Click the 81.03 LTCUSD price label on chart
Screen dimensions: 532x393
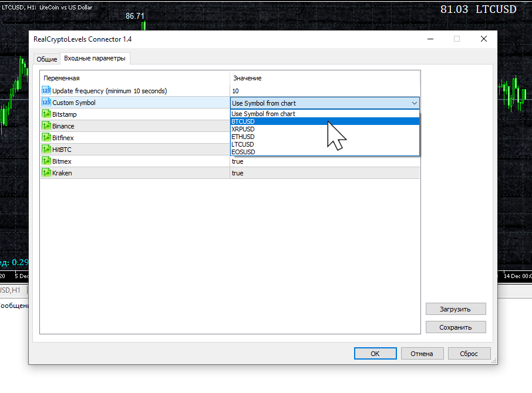coord(479,9)
